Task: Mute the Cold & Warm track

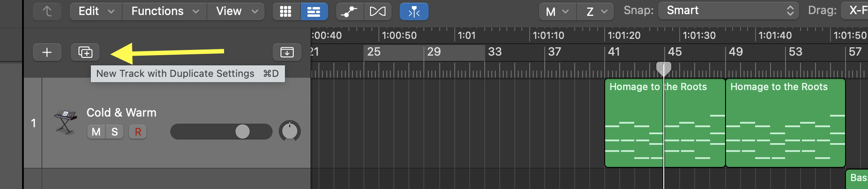Action: point(96,132)
